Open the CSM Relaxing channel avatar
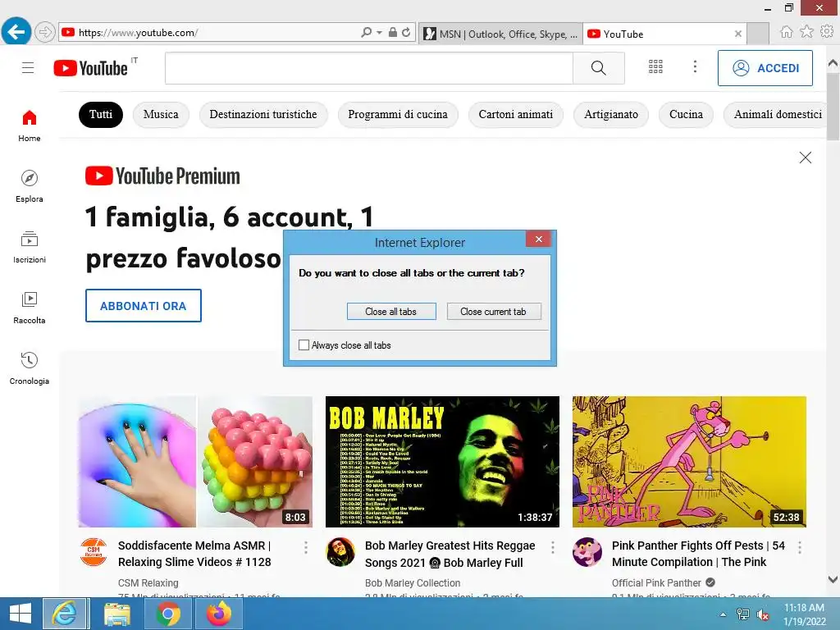 [x=94, y=552]
